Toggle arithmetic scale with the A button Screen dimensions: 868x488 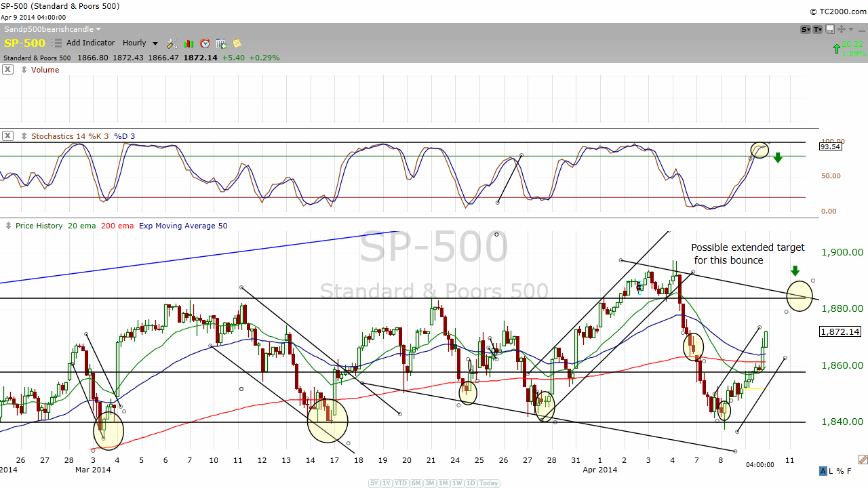(823, 471)
